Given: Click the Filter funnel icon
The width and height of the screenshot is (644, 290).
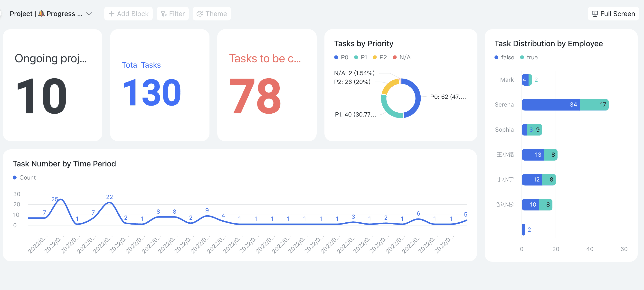Looking at the screenshot, I should [x=164, y=14].
